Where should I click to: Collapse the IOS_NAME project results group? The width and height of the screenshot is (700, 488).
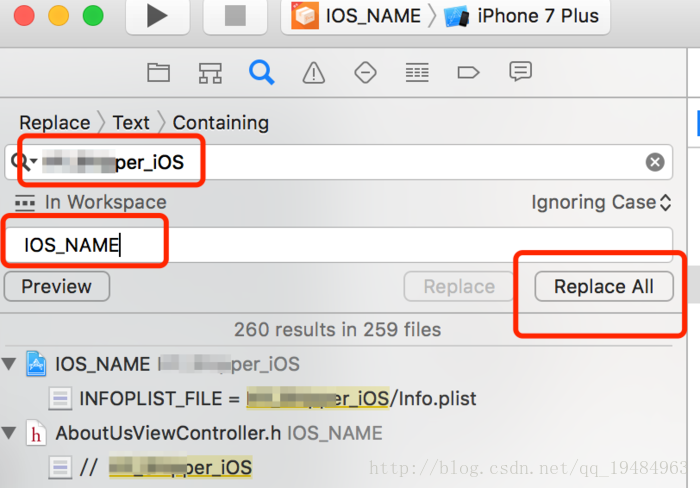click(x=11, y=364)
